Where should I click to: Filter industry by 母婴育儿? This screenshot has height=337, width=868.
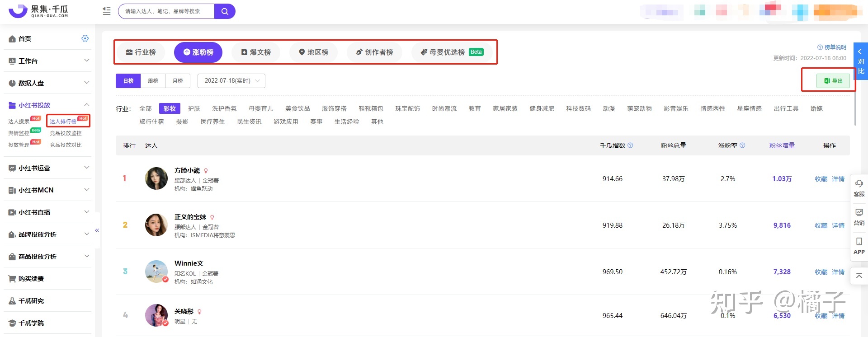pos(261,108)
